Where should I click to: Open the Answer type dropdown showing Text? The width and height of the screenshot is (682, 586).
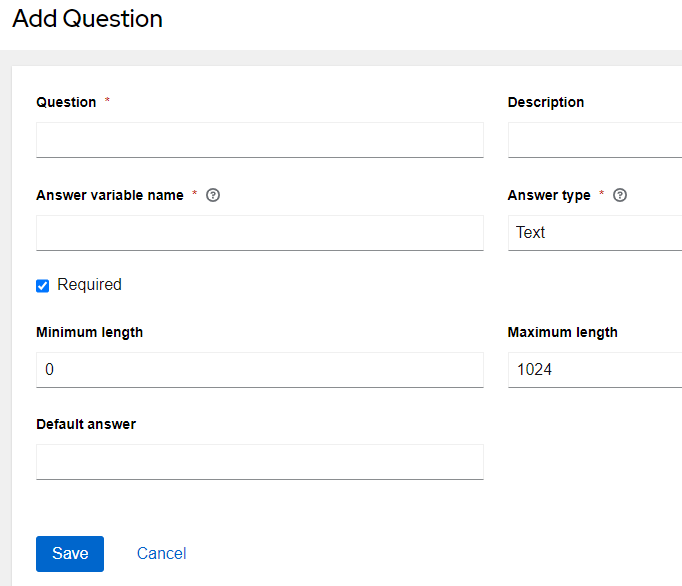(594, 233)
